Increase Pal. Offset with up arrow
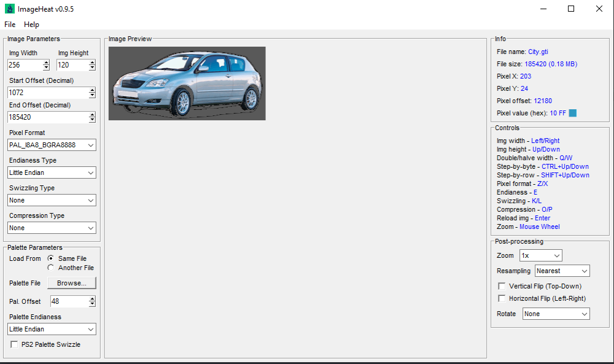The image size is (614, 364). tap(92, 299)
